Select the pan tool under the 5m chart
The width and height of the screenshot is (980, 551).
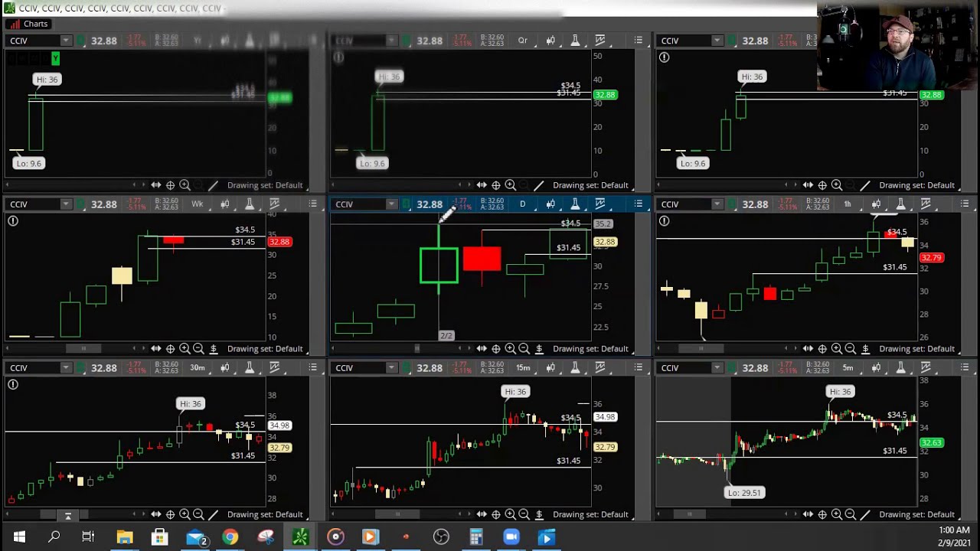(x=808, y=514)
